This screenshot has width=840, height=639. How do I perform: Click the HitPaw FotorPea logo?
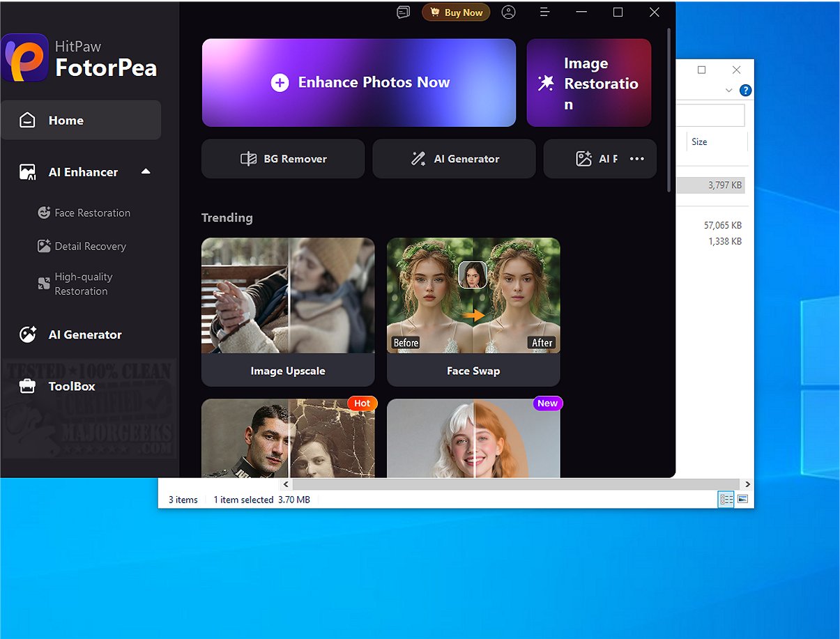click(25, 59)
